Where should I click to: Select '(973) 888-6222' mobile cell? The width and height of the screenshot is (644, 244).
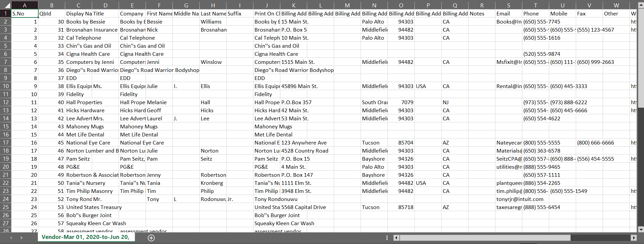tap(562, 102)
